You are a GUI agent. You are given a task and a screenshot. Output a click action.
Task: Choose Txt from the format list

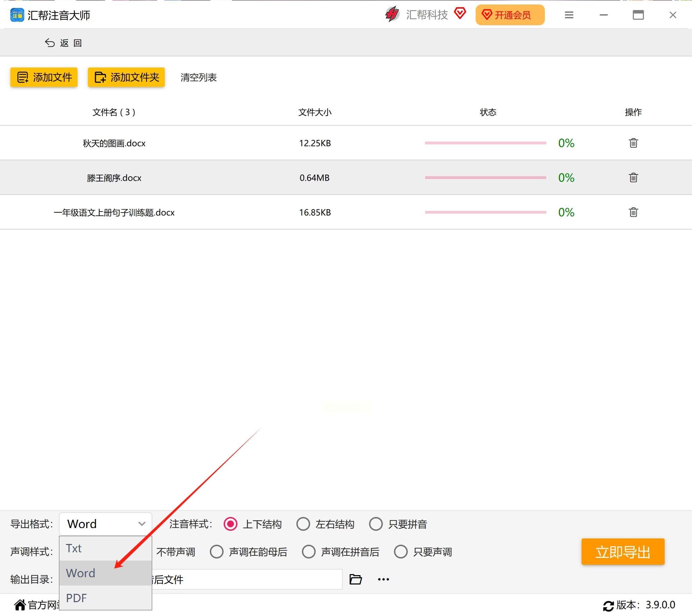106,548
